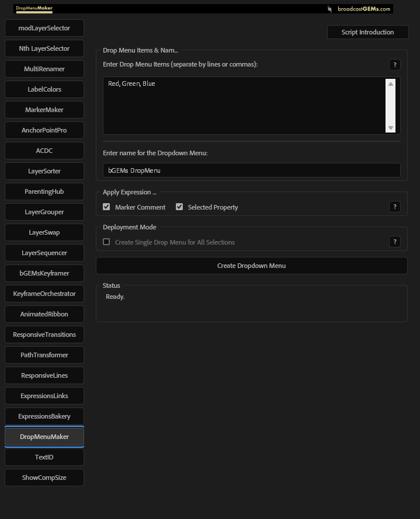Open ShowCompSize from the sidebar
420x519 pixels.
[44, 478]
